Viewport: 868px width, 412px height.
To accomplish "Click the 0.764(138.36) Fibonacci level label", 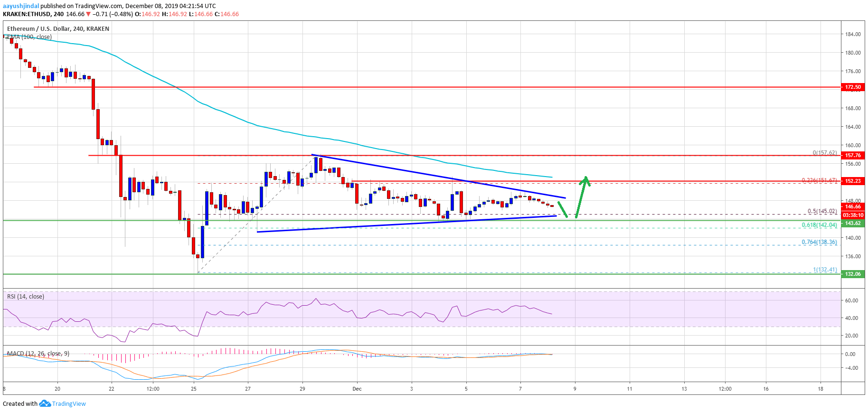I will coord(819,242).
